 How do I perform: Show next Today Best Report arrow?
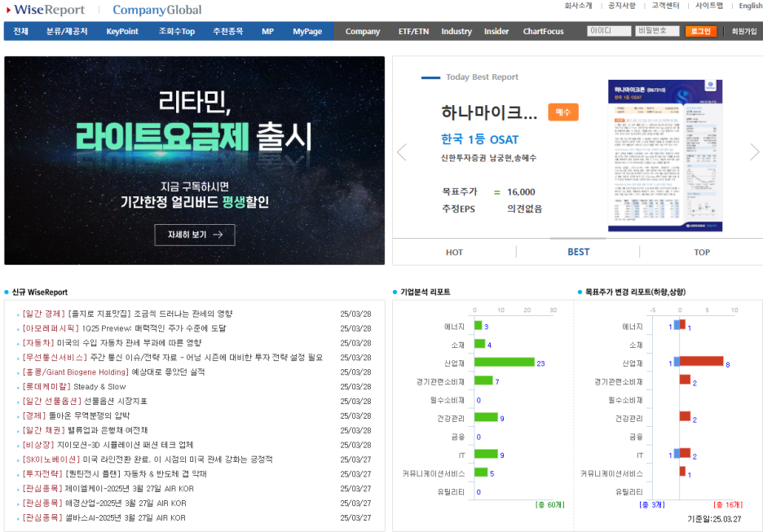(x=754, y=152)
